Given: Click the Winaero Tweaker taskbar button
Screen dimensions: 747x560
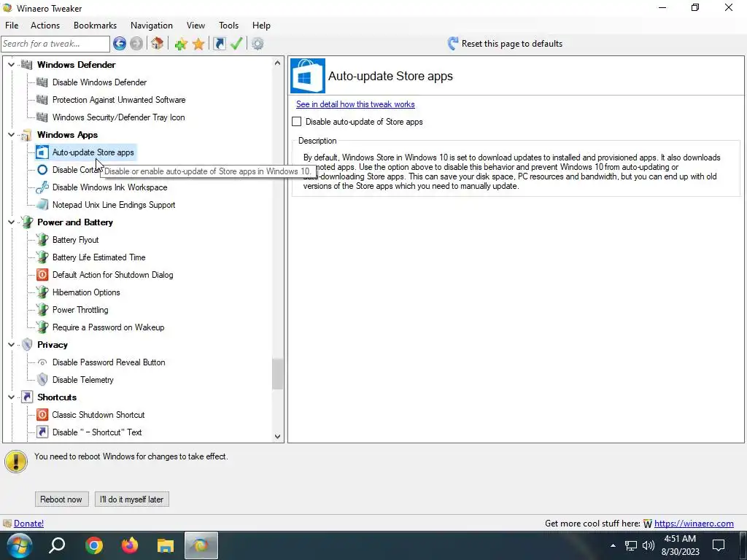Looking at the screenshot, I should point(201,545).
